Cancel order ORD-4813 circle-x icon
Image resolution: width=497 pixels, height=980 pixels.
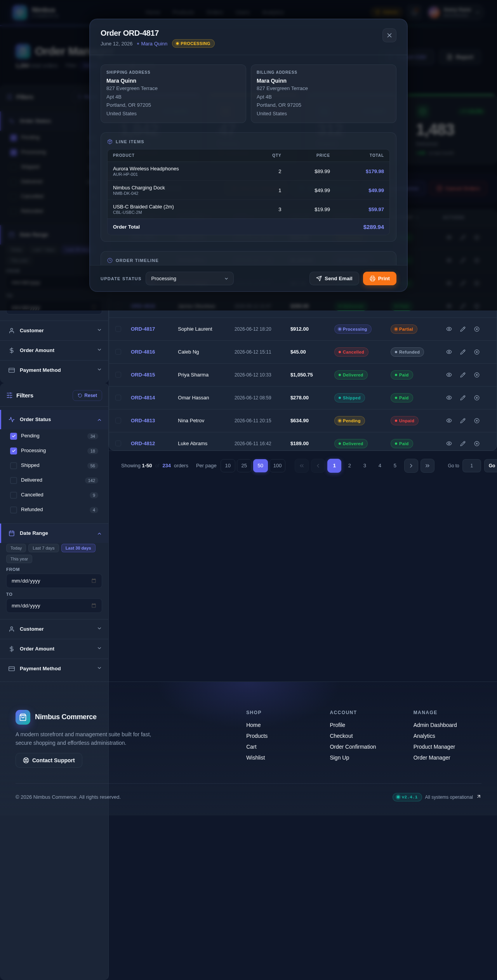pos(477,421)
